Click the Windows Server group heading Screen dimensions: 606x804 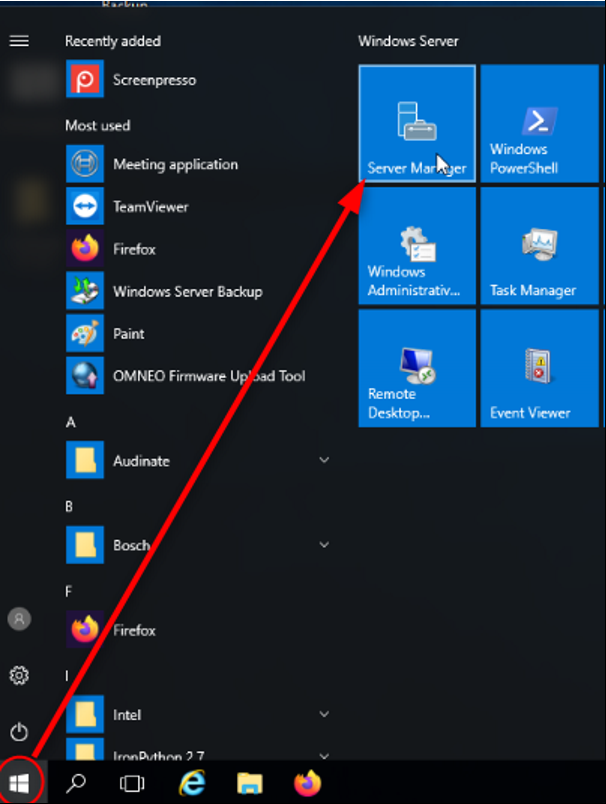pyautogui.click(x=408, y=41)
